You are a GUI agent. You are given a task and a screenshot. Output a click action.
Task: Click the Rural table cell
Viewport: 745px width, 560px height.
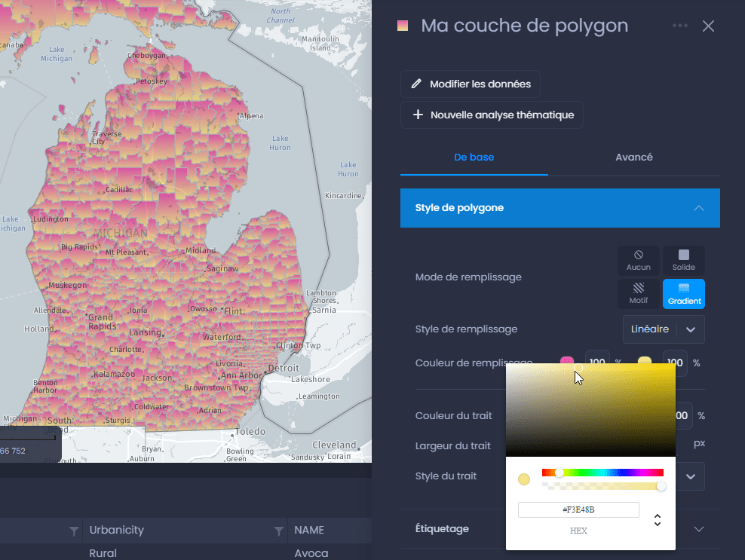click(103, 553)
